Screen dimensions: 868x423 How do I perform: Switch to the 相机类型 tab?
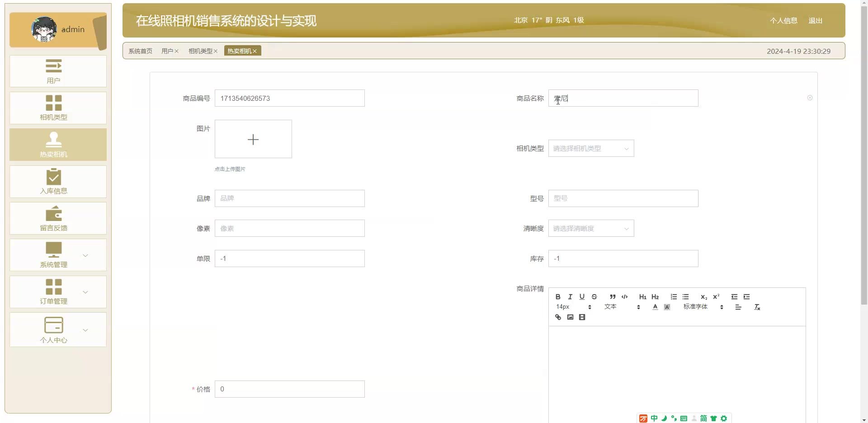coord(200,51)
